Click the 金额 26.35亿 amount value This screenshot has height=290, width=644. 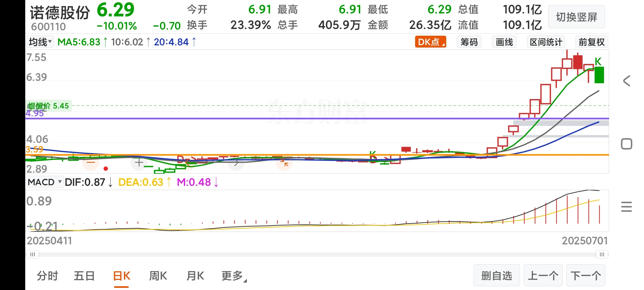[x=430, y=25]
